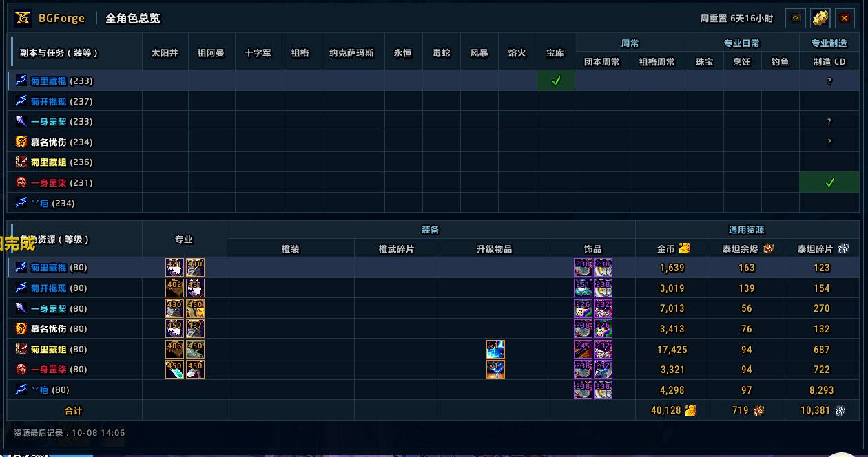868x457 pixels.
Task: Click 泰坦碎片 value 8,293
Action: [822, 390]
